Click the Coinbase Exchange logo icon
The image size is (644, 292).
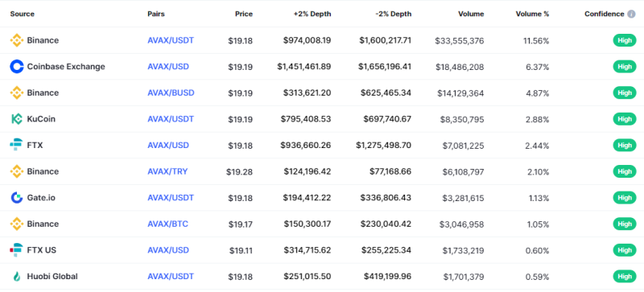coord(17,67)
